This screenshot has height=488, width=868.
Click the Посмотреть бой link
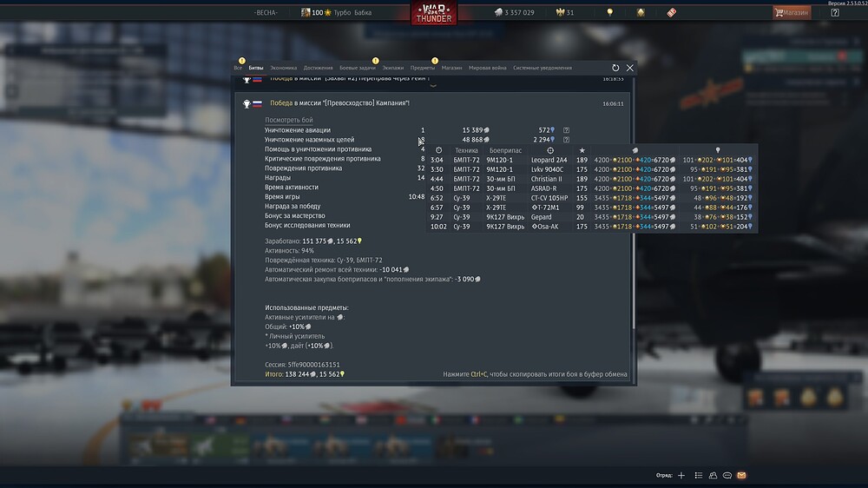(x=289, y=120)
